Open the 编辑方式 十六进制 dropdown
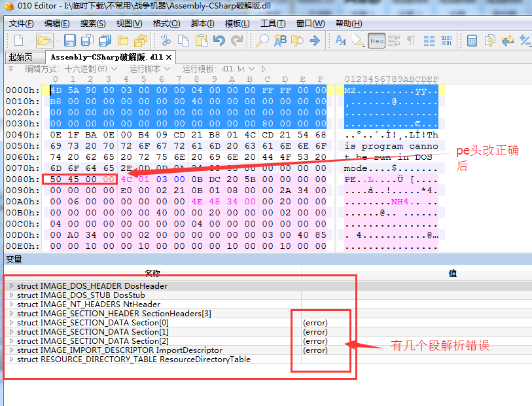Viewport: 532px width, 406px height. pos(71,69)
